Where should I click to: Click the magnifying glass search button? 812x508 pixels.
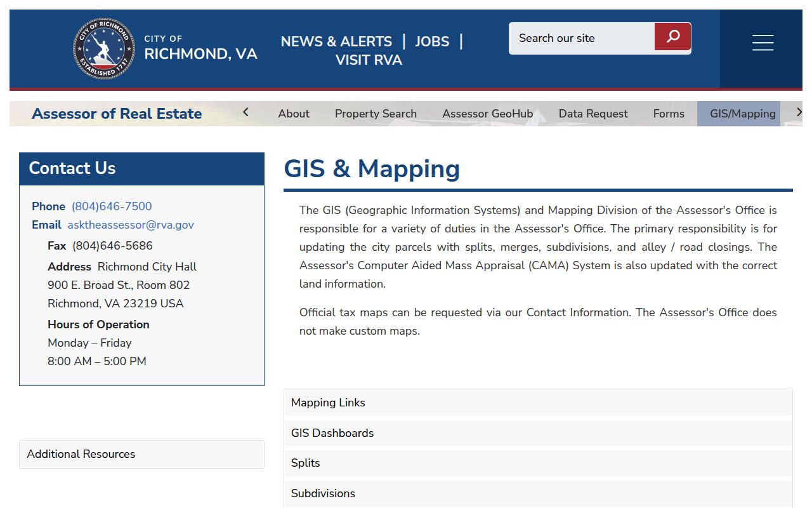point(672,37)
